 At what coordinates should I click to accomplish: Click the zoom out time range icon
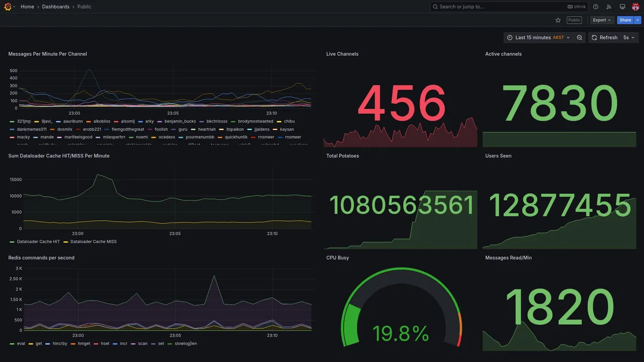(580, 38)
